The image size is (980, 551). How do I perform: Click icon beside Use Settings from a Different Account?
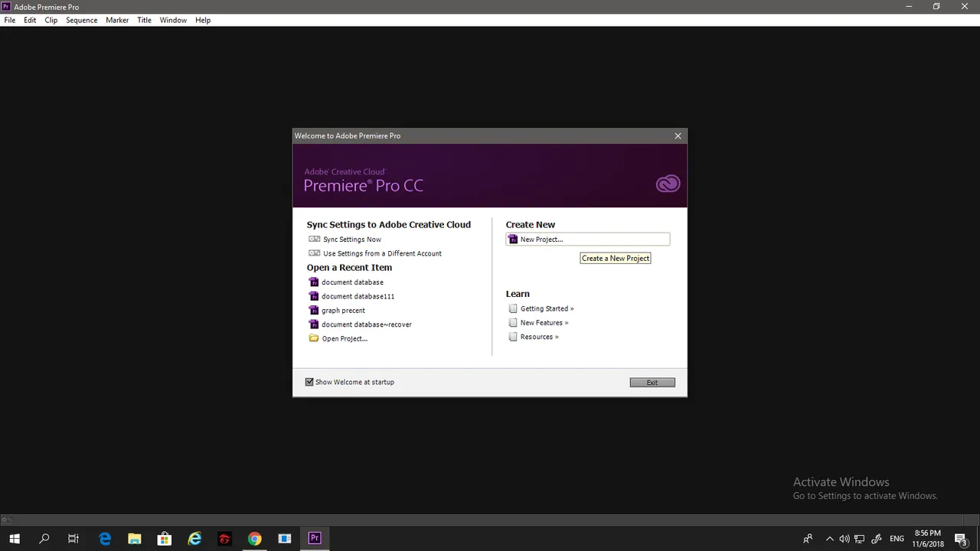coord(314,253)
